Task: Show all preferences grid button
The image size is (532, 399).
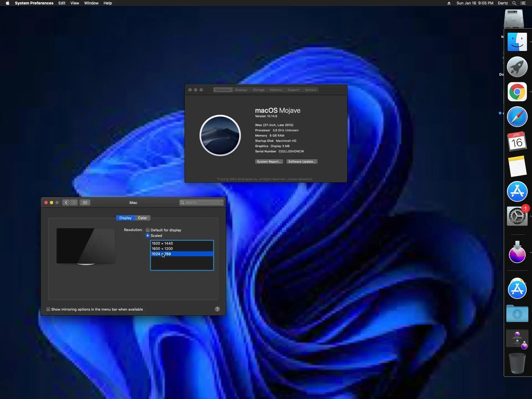Action: (85, 203)
